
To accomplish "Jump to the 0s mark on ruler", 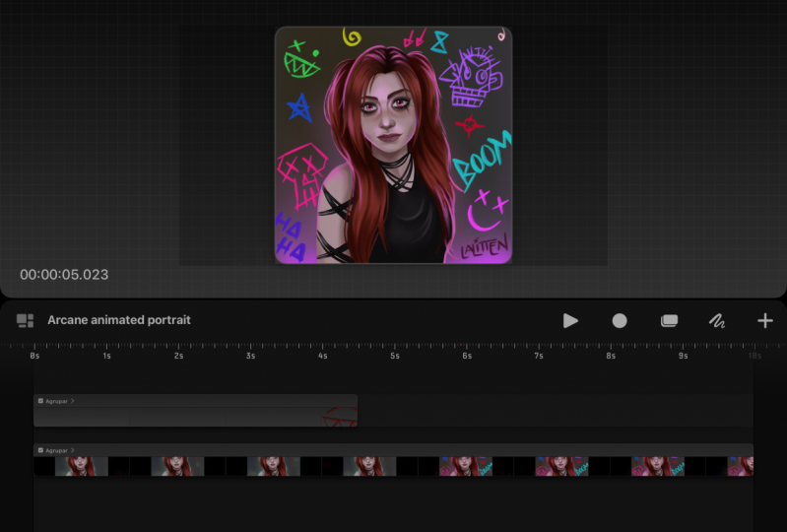I will [x=34, y=356].
